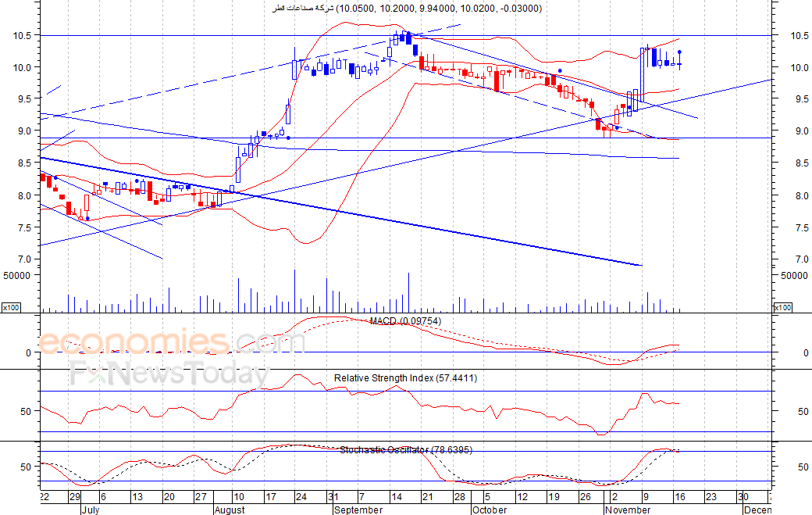The image size is (812, 515).
Task: Select the July month label
Action: (x=90, y=510)
